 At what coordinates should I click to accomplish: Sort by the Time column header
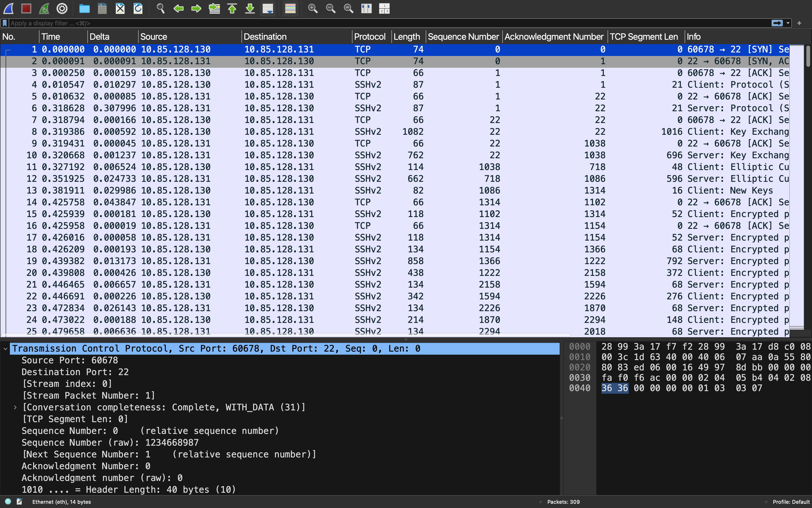click(x=63, y=37)
